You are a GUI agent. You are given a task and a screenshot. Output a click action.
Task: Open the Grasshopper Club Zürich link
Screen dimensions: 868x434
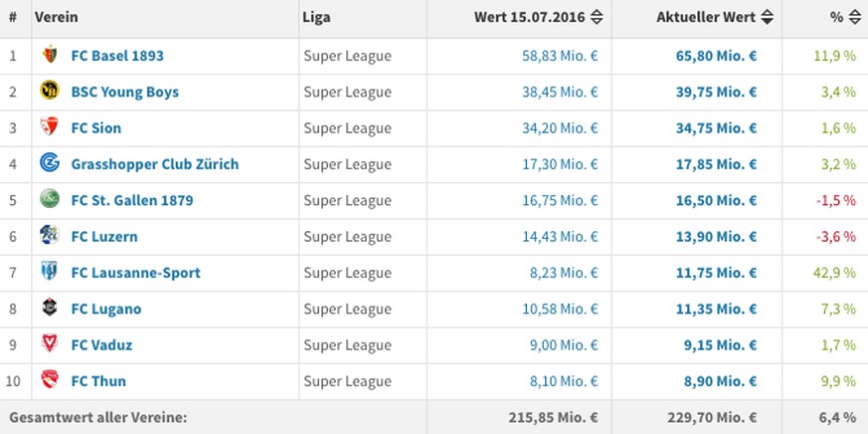[x=155, y=164]
